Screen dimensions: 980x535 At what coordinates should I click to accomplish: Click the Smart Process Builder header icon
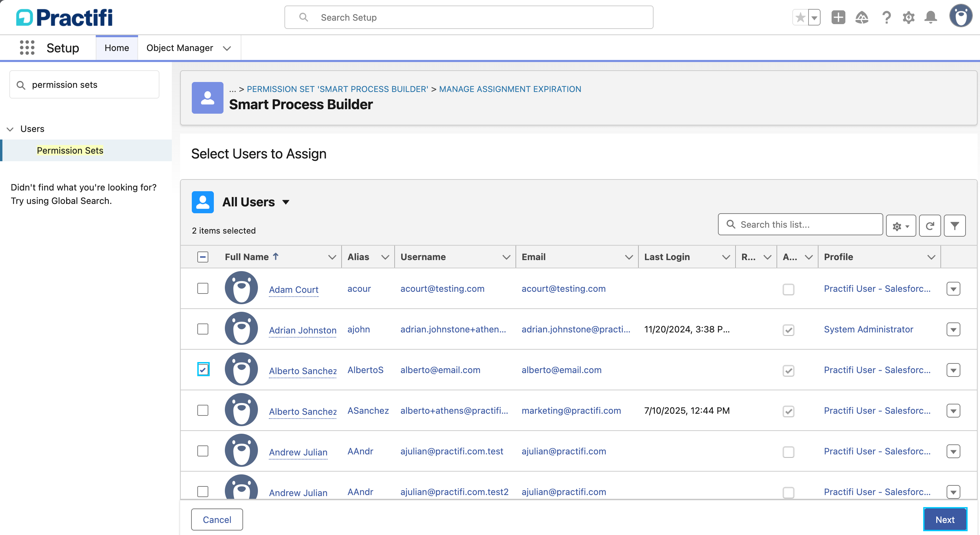coord(207,98)
